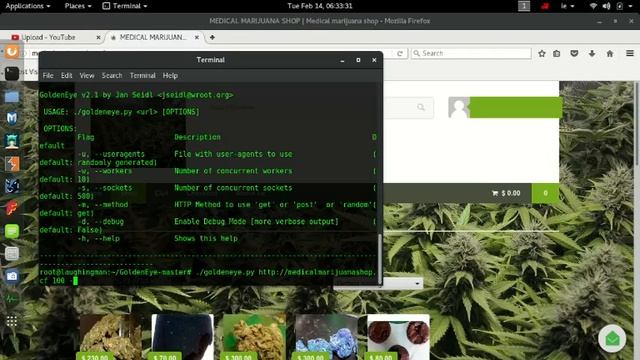Click the green cart count '0' button
The image size is (640, 360).
coord(545,193)
